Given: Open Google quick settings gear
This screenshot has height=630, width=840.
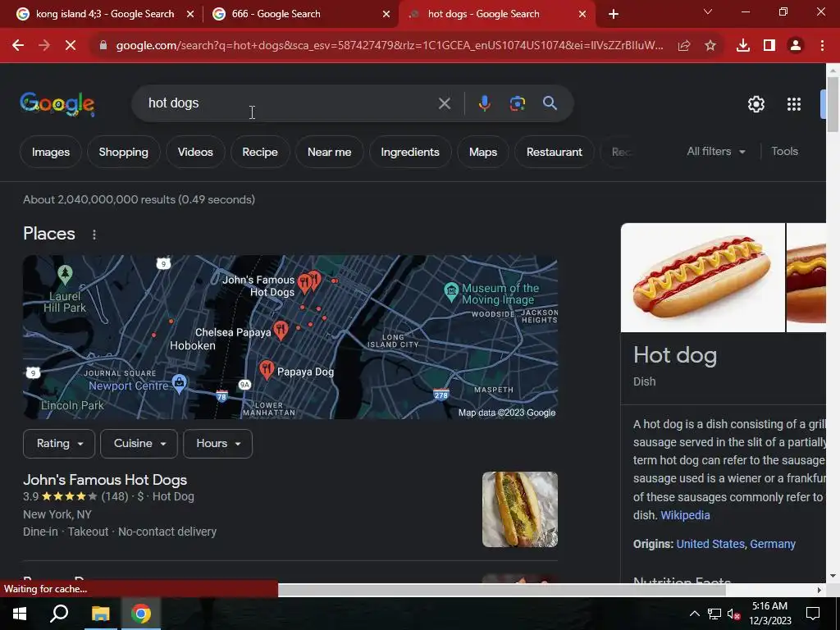Looking at the screenshot, I should click(756, 104).
